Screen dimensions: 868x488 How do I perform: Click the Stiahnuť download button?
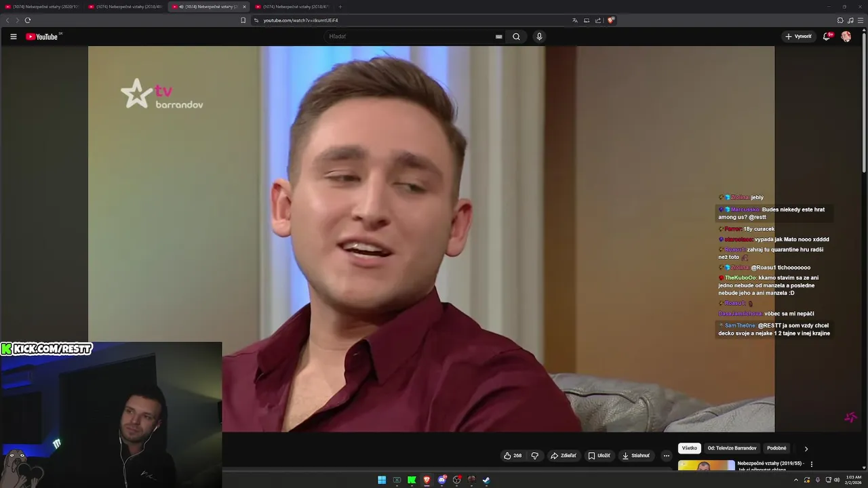636,455
